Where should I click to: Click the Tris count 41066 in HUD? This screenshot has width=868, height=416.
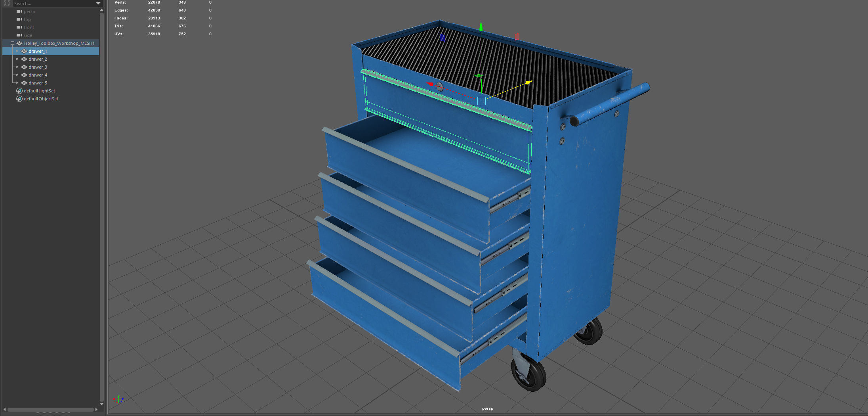pyautogui.click(x=154, y=26)
